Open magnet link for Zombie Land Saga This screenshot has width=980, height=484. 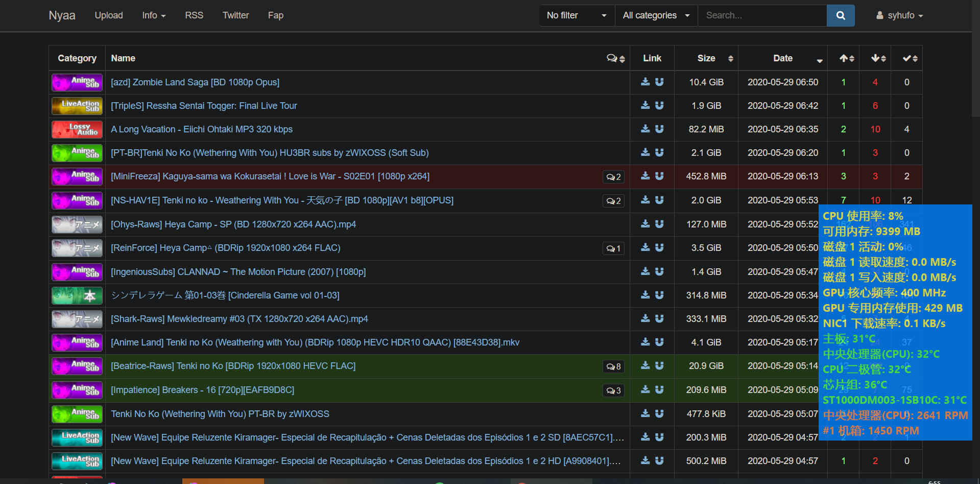659,82
